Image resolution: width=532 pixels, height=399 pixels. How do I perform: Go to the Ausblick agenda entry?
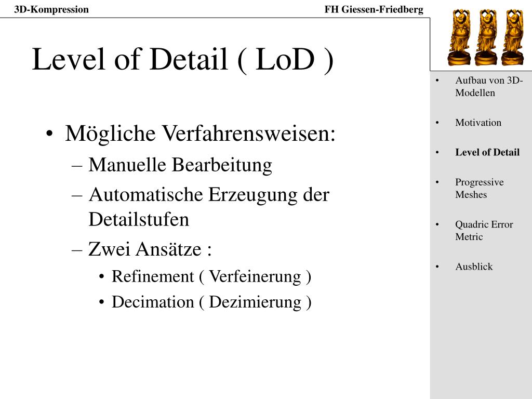tap(474, 267)
